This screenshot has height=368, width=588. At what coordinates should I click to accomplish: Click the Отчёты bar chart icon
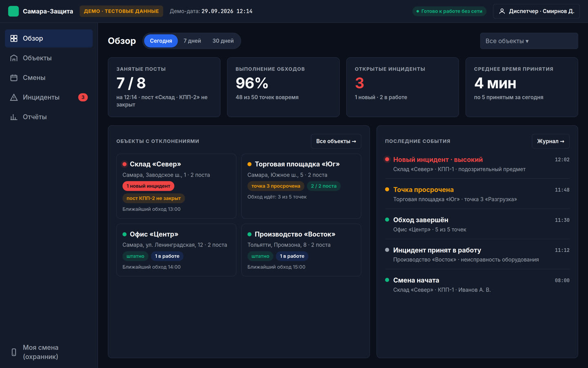tap(14, 117)
